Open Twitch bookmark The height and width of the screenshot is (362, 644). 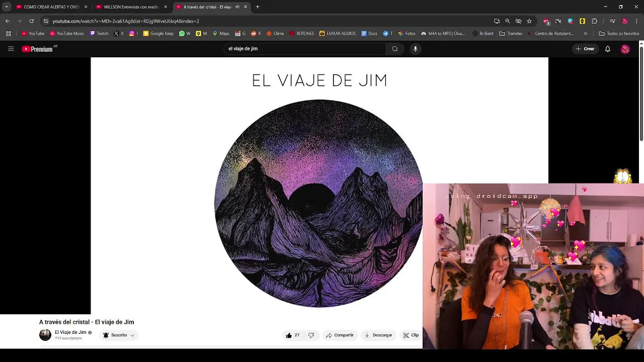pyautogui.click(x=99, y=34)
